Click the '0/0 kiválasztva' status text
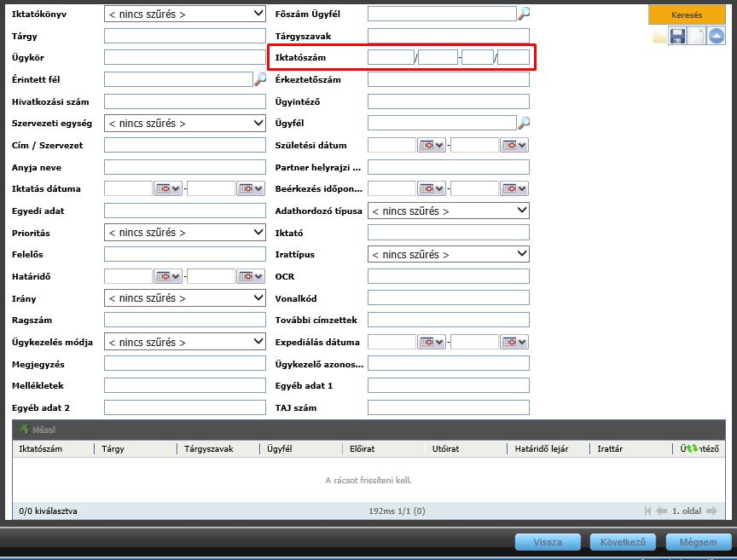737x560 pixels. [48, 511]
